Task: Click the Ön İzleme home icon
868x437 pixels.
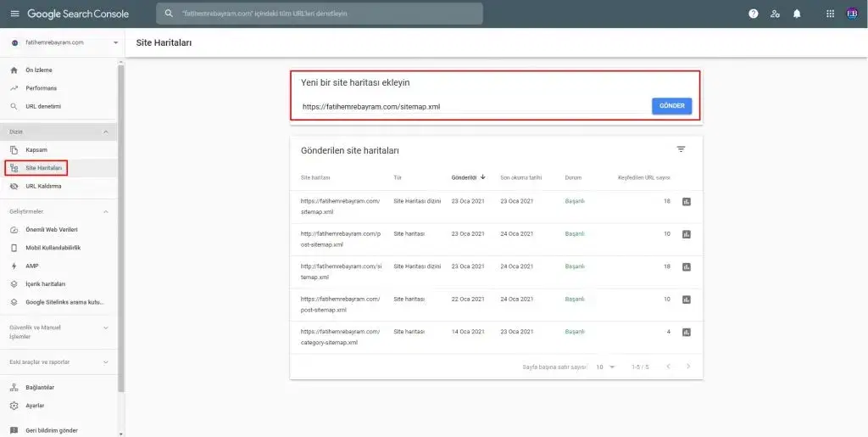Action: (14, 70)
